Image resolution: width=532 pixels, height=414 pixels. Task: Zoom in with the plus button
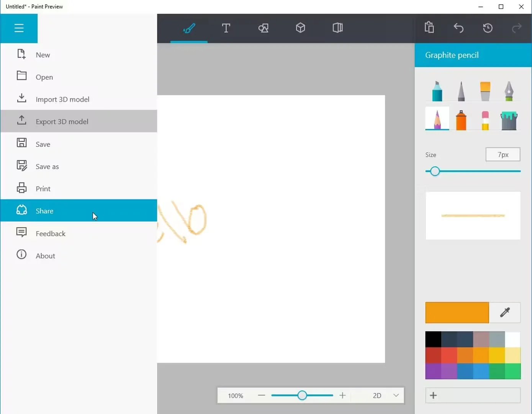point(342,395)
